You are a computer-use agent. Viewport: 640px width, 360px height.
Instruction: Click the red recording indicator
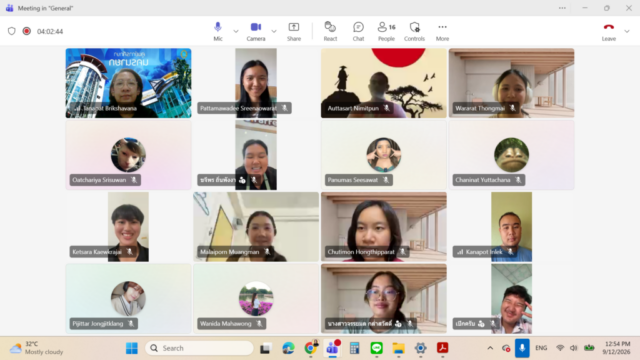click(x=27, y=31)
